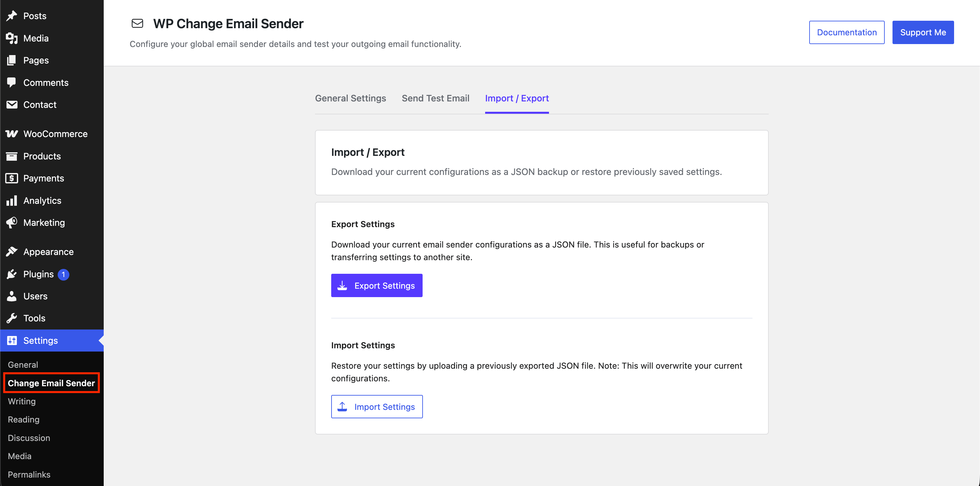Click the Products archive box icon
The height and width of the screenshot is (486, 980).
coord(12,156)
